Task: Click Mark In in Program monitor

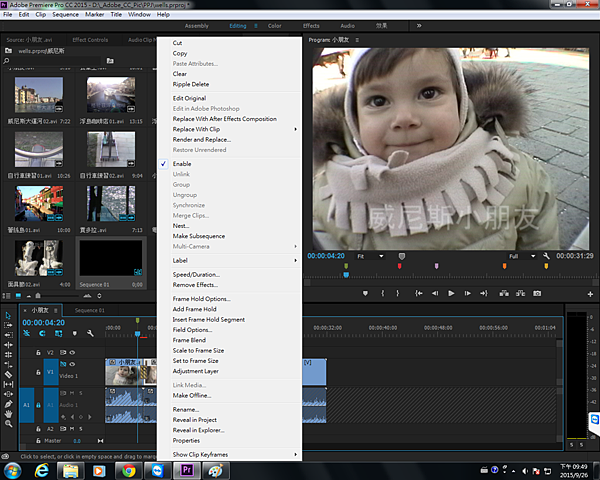Action: tap(383, 293)
